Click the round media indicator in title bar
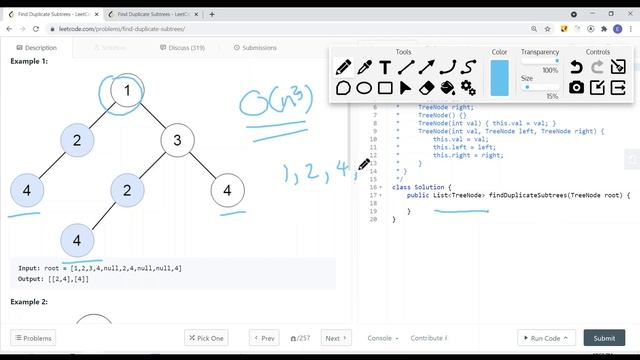Screen dimensions: 640x360 click(573, 14)
